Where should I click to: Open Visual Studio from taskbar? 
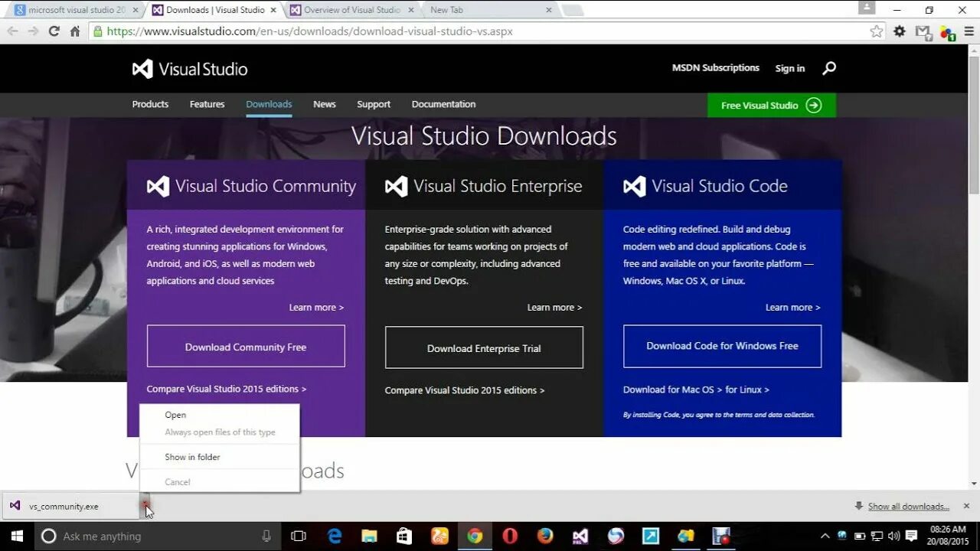click(x=580, y=536)
